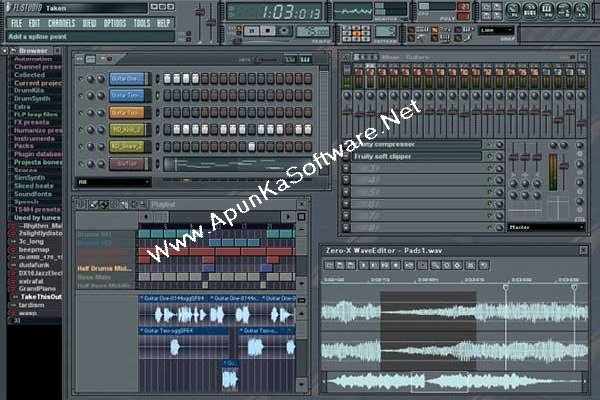This screenshot has width=600, height=400.
Task: Click the main time display 1:03:013
Action: 276,12
